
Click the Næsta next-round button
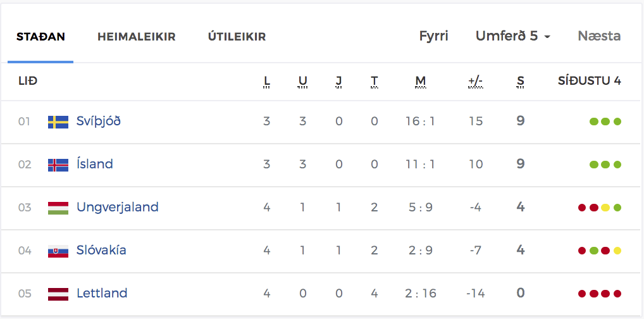pos(599,36)
